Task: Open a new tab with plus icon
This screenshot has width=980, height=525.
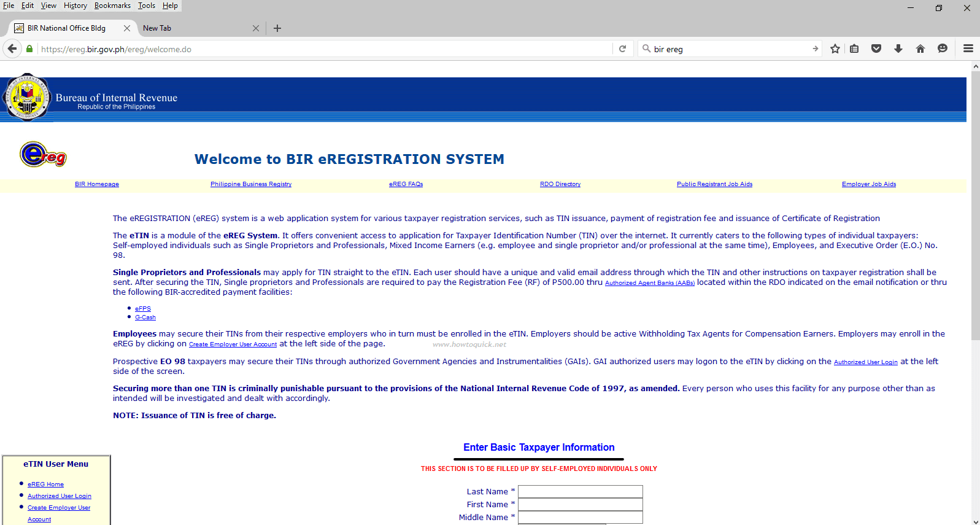Action: click(x=277, y=28)
